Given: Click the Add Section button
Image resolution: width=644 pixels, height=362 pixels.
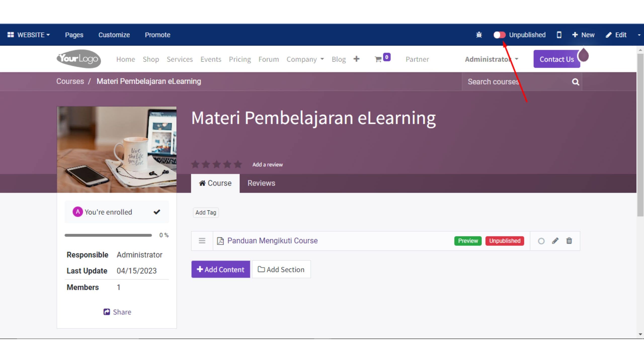Looking at the screenshot, I should click(x=281, y=269).
